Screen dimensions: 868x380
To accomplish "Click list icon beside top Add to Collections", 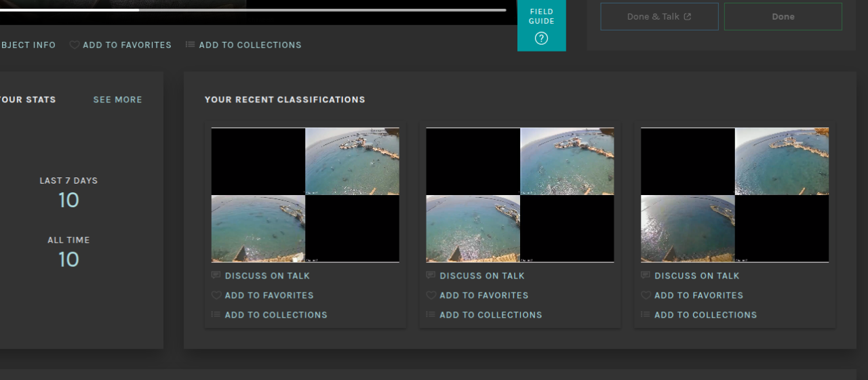I will coord(190,45).
